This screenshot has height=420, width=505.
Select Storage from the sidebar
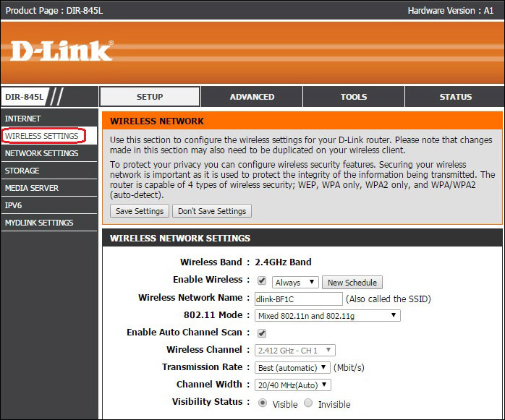click(22, 171)
